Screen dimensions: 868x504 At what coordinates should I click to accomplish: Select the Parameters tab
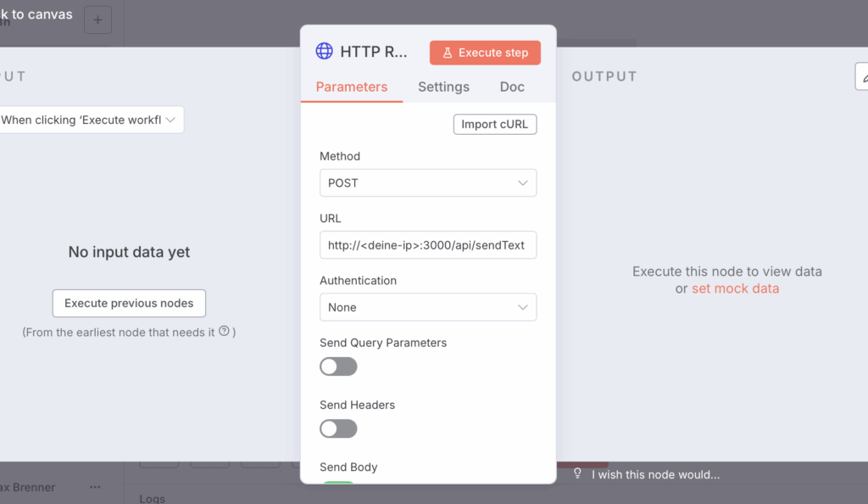pyautogui.click(x=351, y=87)
